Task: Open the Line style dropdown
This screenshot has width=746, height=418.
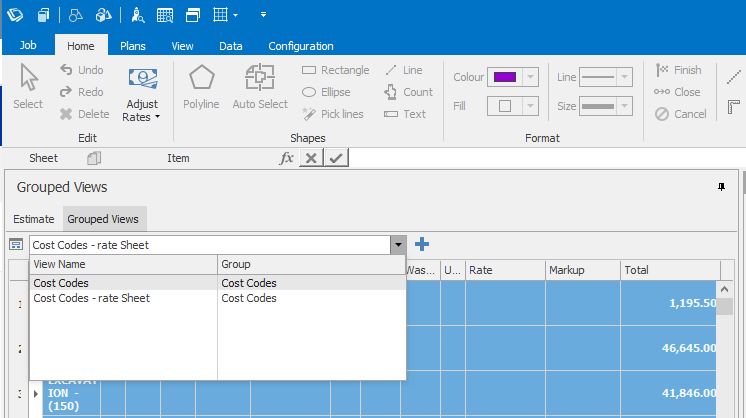Action: pos(624,77)
